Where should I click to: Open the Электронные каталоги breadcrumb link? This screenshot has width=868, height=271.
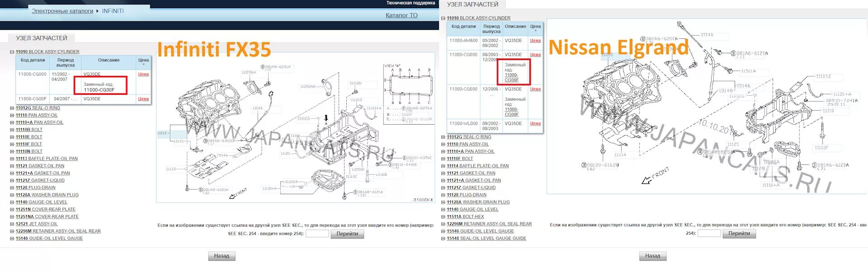click(62, 11)
